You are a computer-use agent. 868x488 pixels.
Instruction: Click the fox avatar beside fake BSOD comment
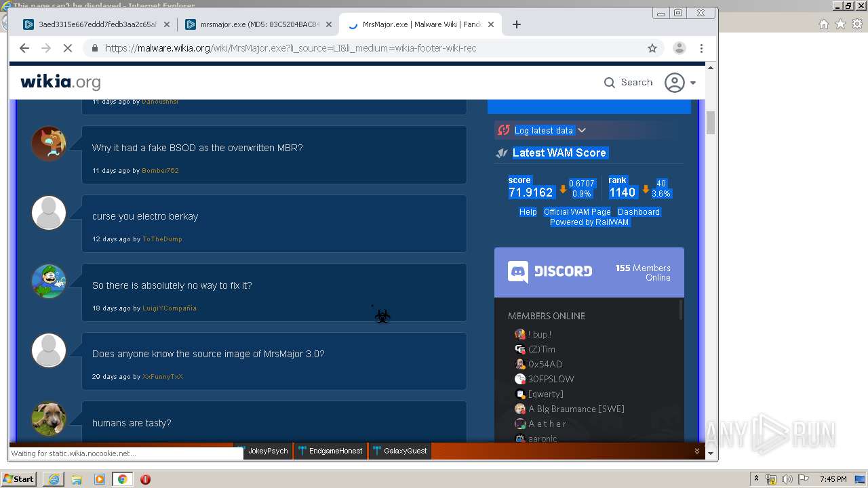(49, 144)
